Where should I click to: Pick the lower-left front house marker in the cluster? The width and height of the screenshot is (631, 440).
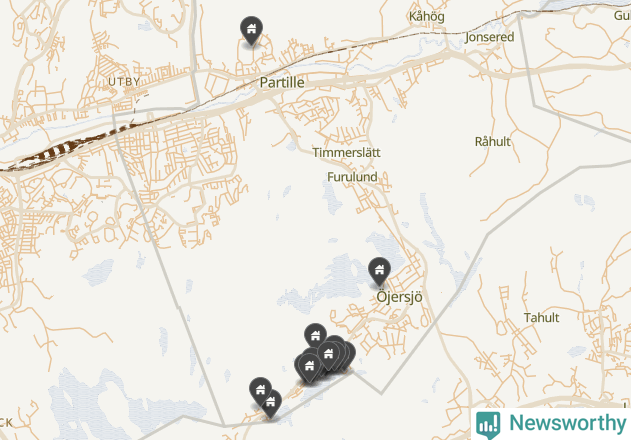tap(309, 367)
